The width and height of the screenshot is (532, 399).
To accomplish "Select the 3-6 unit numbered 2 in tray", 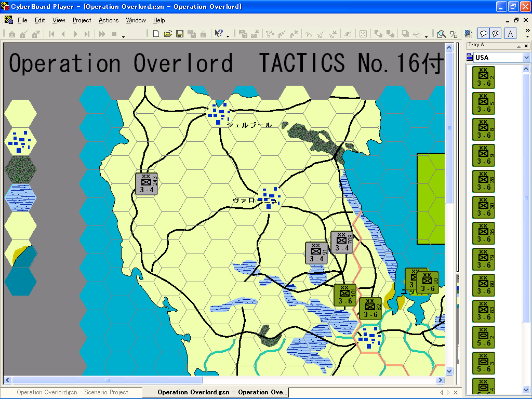I will pyautogui.click(x=484, y=77).
